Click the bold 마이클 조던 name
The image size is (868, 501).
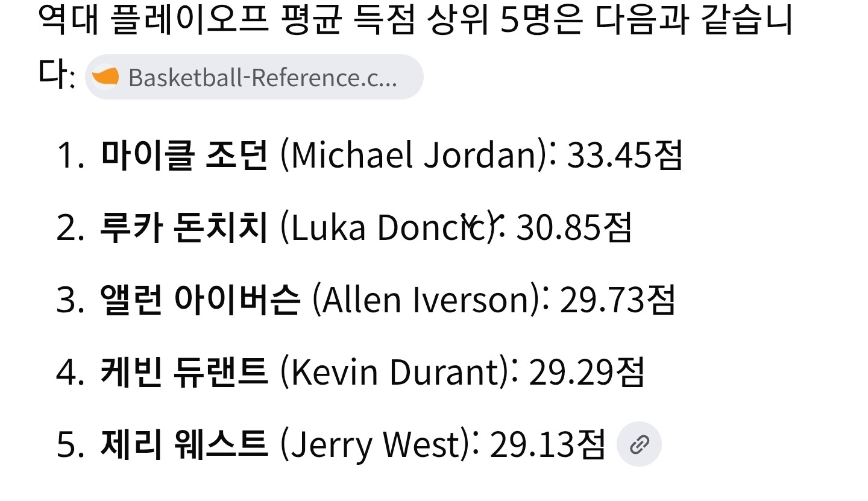tap(184, 155)
